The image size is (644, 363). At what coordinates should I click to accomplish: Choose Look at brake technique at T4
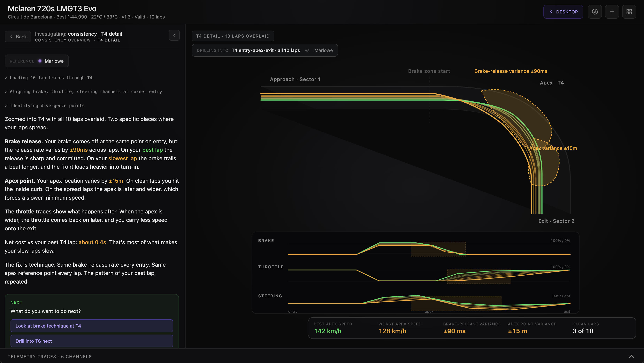(x=92, y=326)
